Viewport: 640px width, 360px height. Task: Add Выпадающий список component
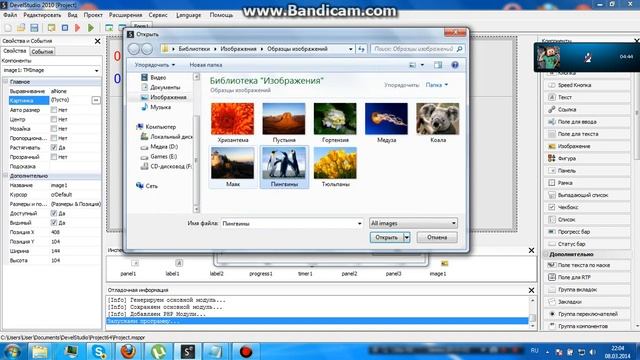point(587,195)
